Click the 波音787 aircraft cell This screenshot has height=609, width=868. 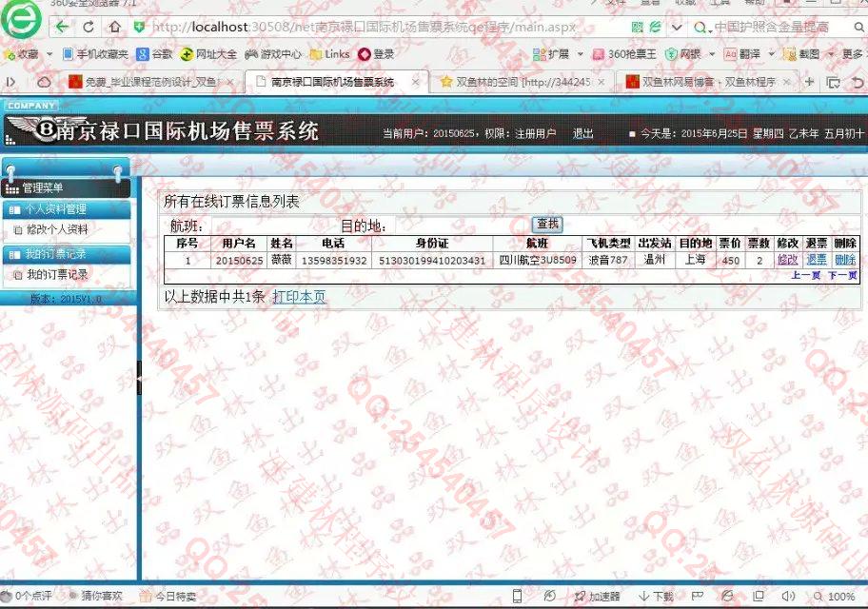[608, 260]
